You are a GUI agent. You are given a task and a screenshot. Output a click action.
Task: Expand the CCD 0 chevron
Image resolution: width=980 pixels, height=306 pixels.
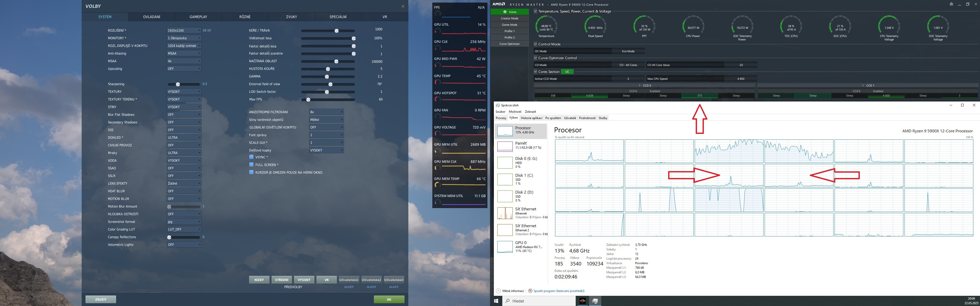[x=640, y=85]
